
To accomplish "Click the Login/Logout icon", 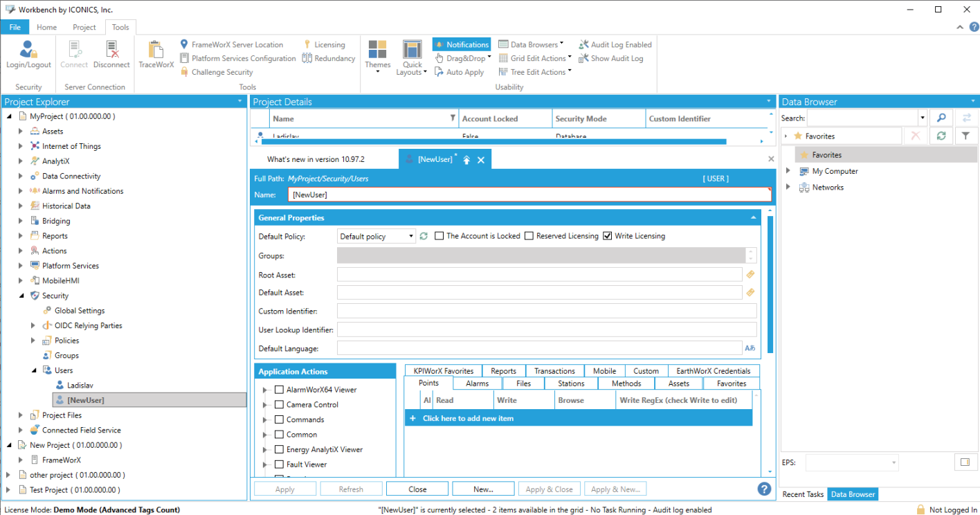I will [28, 54].
